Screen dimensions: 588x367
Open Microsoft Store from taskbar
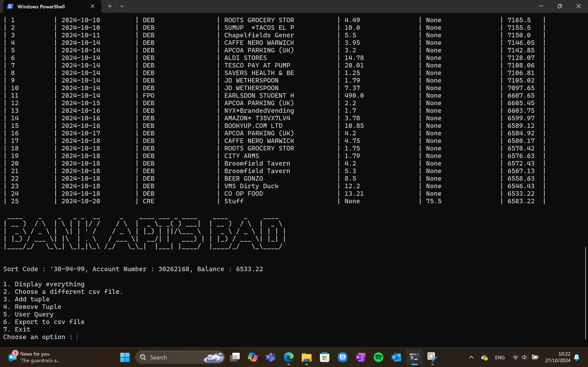324,357
